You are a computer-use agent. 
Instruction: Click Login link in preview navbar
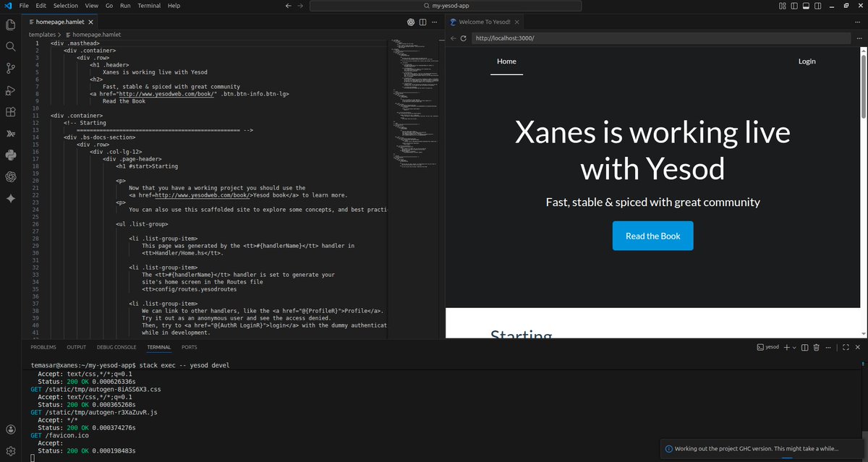click(807, 61)
